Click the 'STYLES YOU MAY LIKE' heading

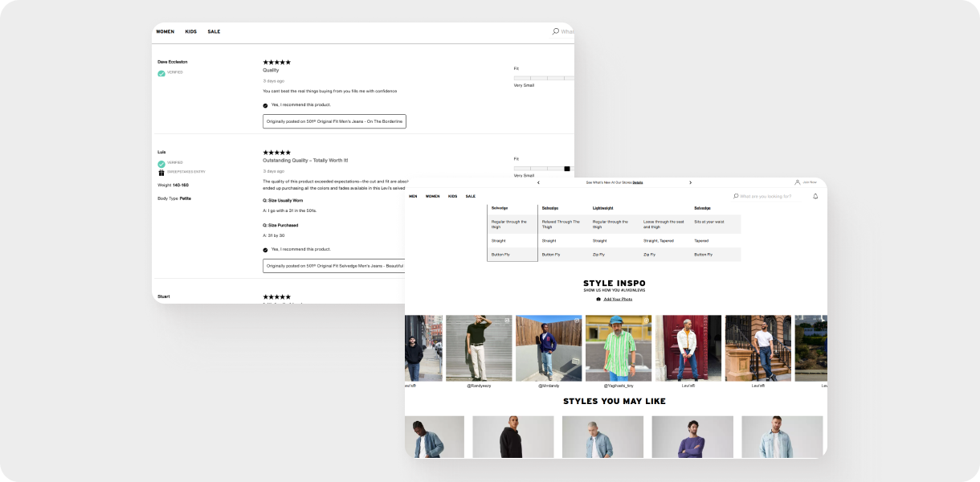[x=615, y=401]
